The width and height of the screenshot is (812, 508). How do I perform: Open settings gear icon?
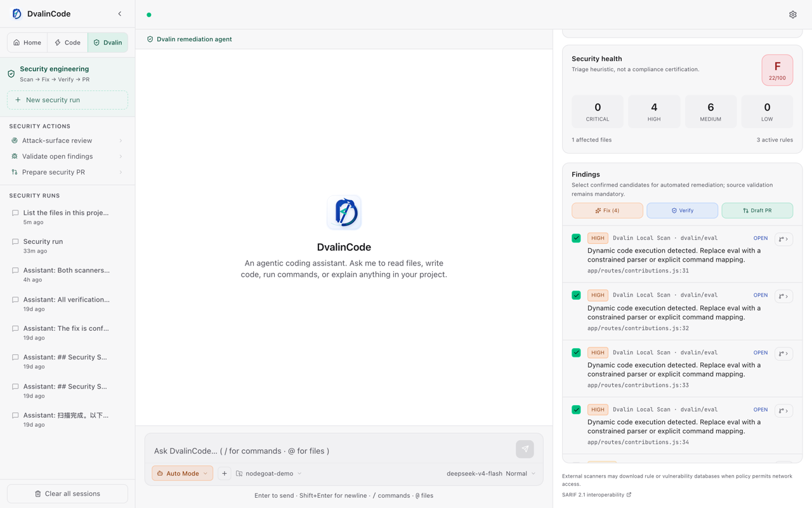coord(793,15)
